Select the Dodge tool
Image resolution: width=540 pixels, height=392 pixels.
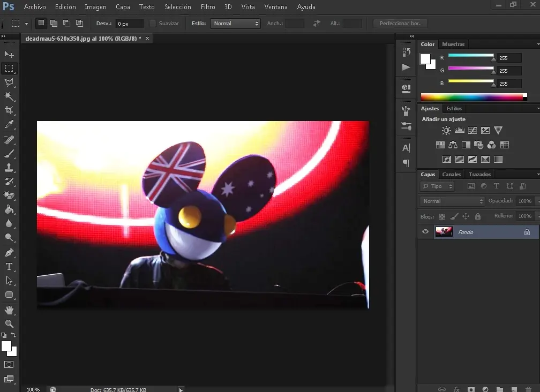coord(9,237)
